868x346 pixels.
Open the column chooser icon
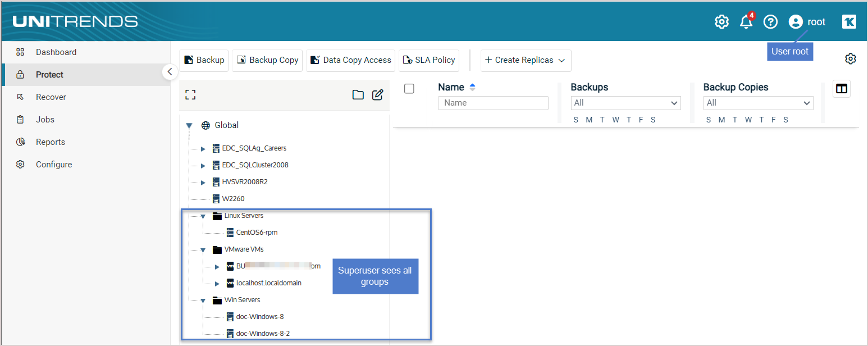pos(842,89)
